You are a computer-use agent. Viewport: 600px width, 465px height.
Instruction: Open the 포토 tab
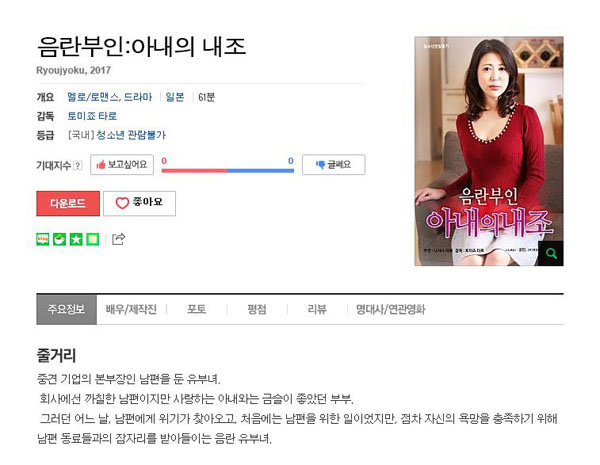tap(197, 309)
